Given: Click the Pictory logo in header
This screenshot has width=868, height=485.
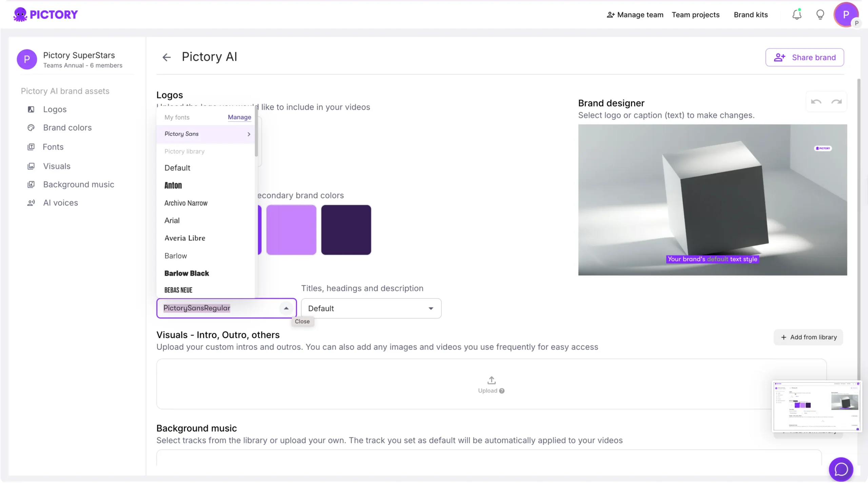Looking at the screenshot, I should [46, 15].
